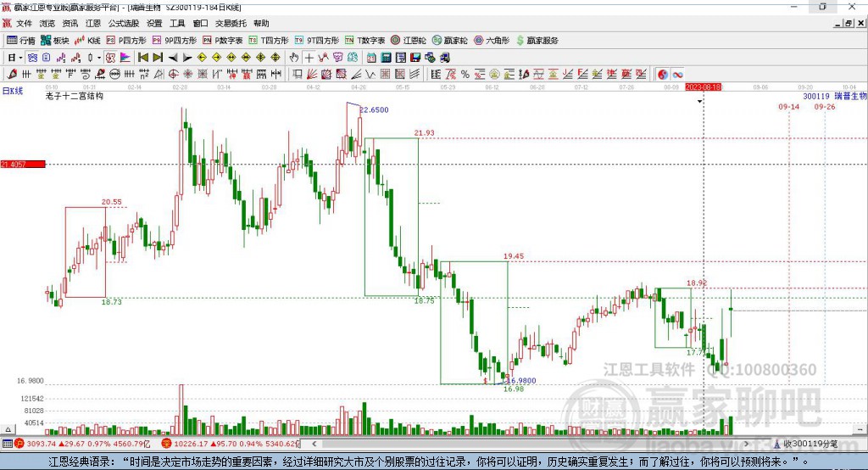
Task: Click the first yellow diamond arrow icon
Action: tap(202, 58)
